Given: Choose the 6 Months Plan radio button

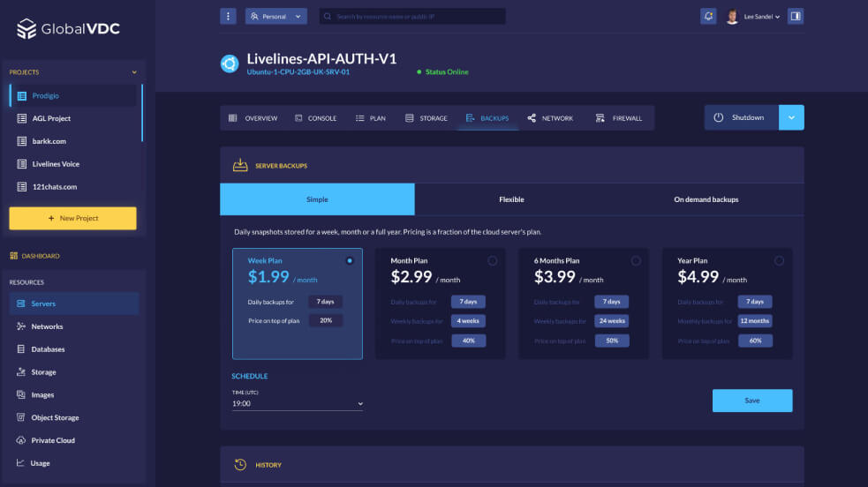Looking at the screenshot, I should [636, 260].
